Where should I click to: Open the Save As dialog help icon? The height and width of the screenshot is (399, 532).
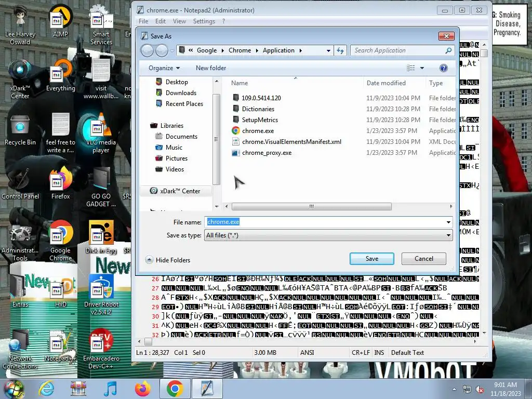tap(444, 68)
